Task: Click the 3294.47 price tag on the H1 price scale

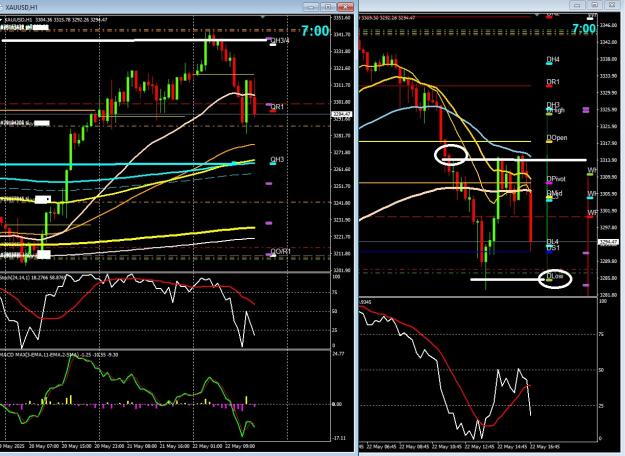Action: tap(342, 114)
